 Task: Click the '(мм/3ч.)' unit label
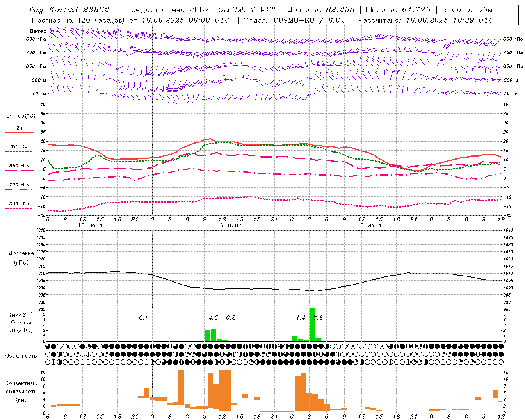(21, 315)
